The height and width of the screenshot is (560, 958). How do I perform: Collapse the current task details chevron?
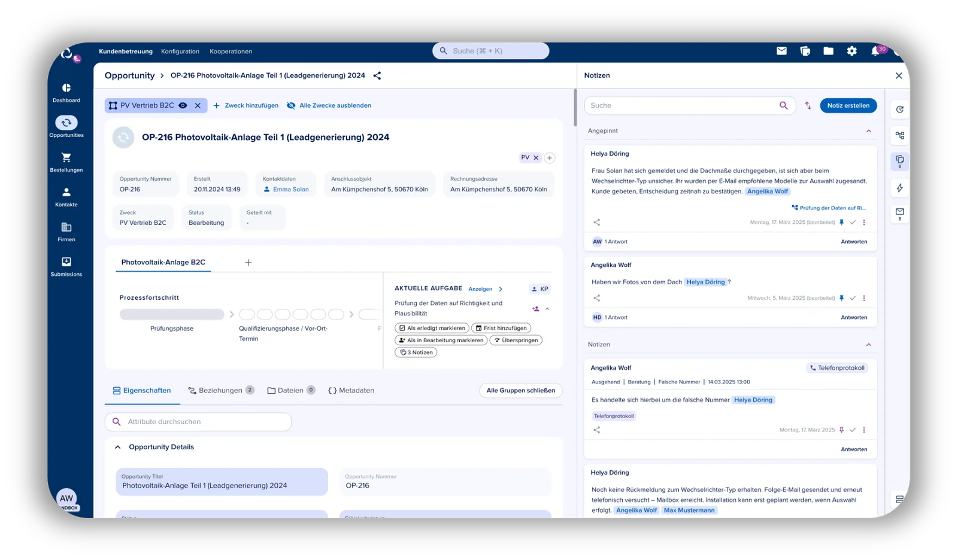(x=547, y=309)
